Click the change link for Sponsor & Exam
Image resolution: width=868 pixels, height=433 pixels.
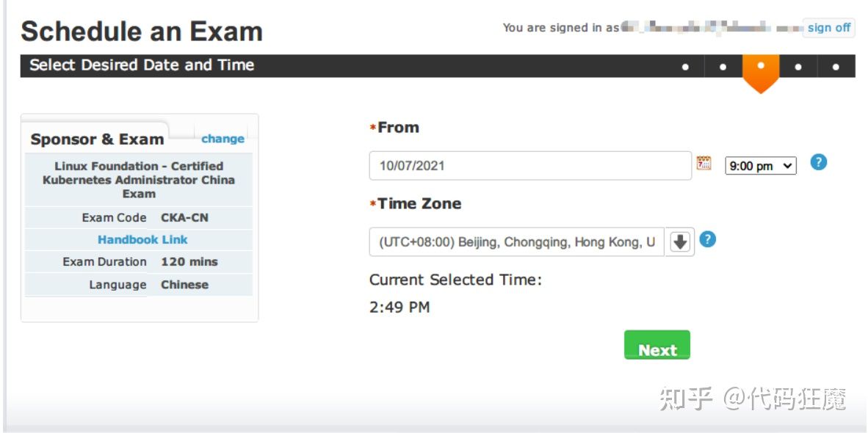click(x=223, y=139)
